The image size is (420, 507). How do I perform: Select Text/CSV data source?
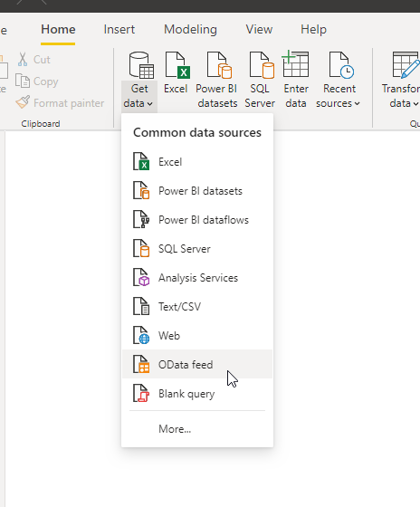point(197,307)
